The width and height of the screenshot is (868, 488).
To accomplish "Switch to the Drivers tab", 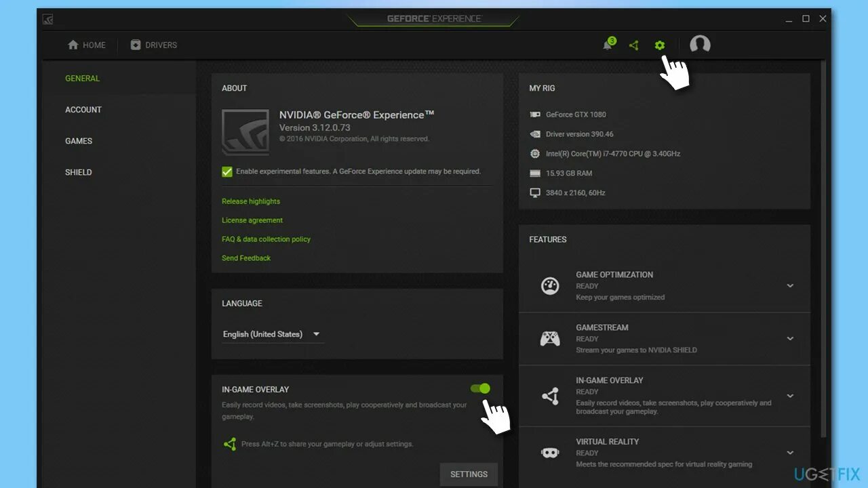I will 154,45.
